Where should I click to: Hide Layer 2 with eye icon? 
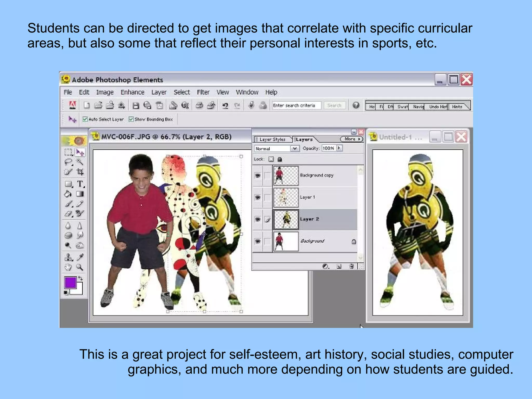tap(258, 220)
